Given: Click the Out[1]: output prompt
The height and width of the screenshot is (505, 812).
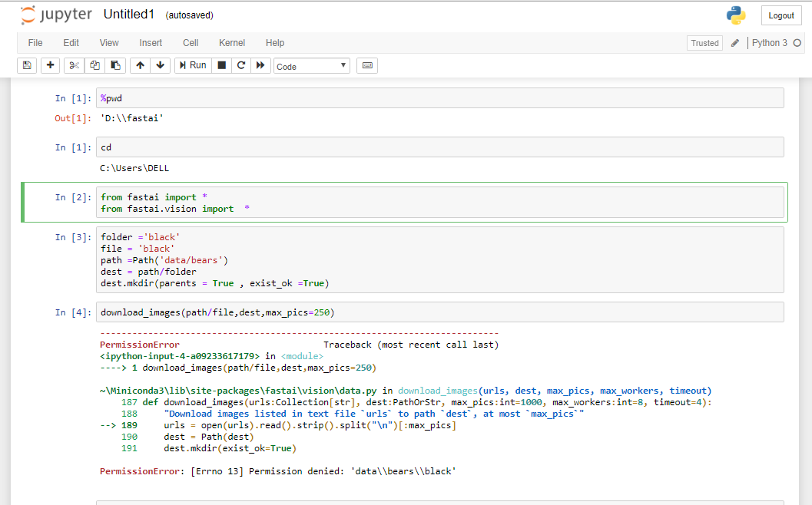Looking at the screenshot, I should pos(73,118).
